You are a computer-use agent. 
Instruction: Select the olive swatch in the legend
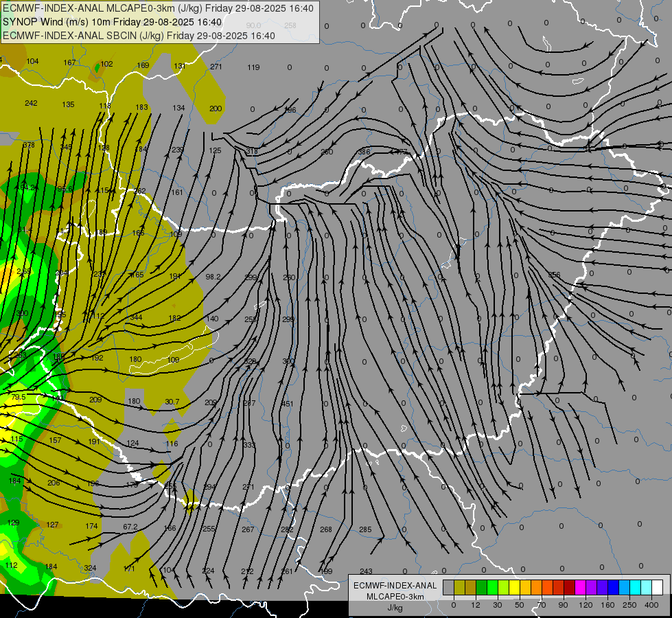pos(459,586)
